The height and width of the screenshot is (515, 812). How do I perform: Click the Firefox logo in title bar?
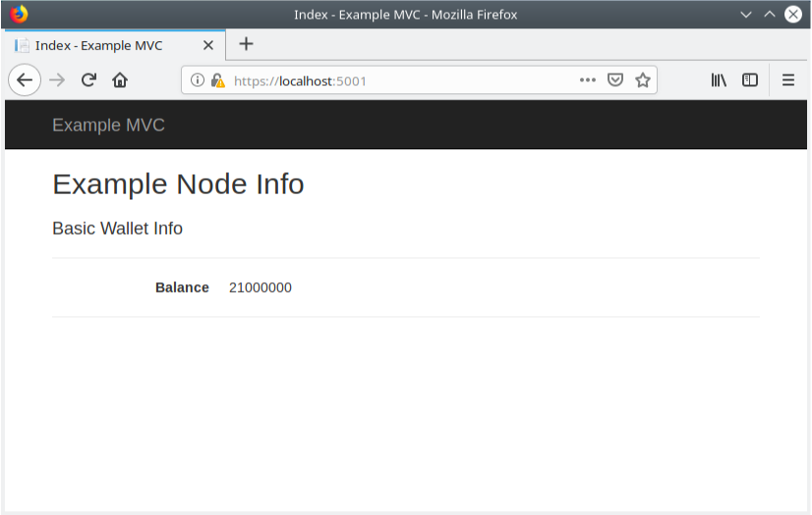point(19,14)
